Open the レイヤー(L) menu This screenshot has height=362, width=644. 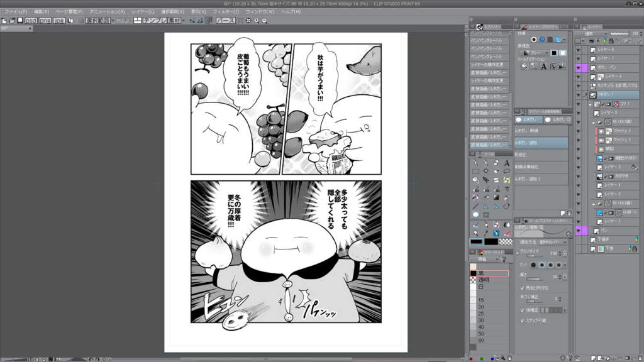tap(143, 12)
